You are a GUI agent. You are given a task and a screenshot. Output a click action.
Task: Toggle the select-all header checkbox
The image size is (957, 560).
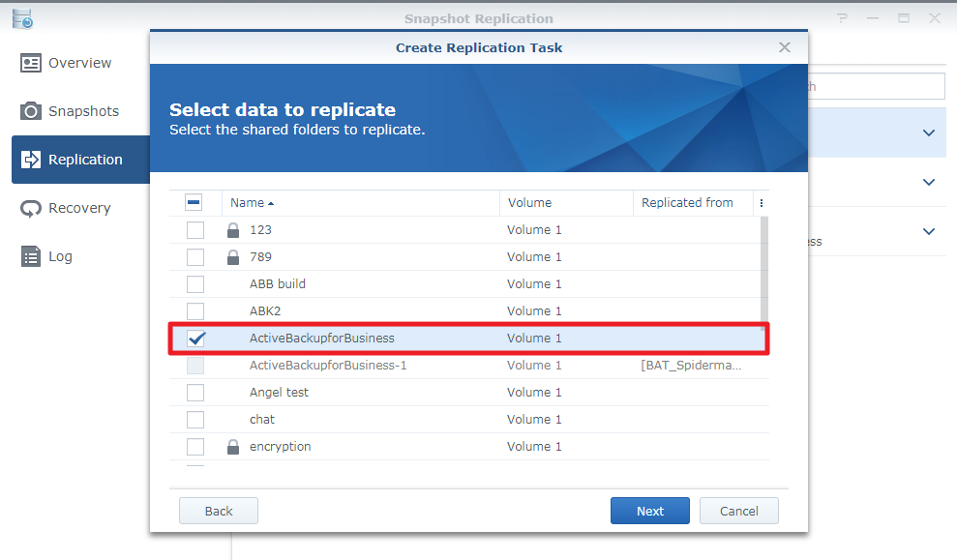[x=194, y=203]
